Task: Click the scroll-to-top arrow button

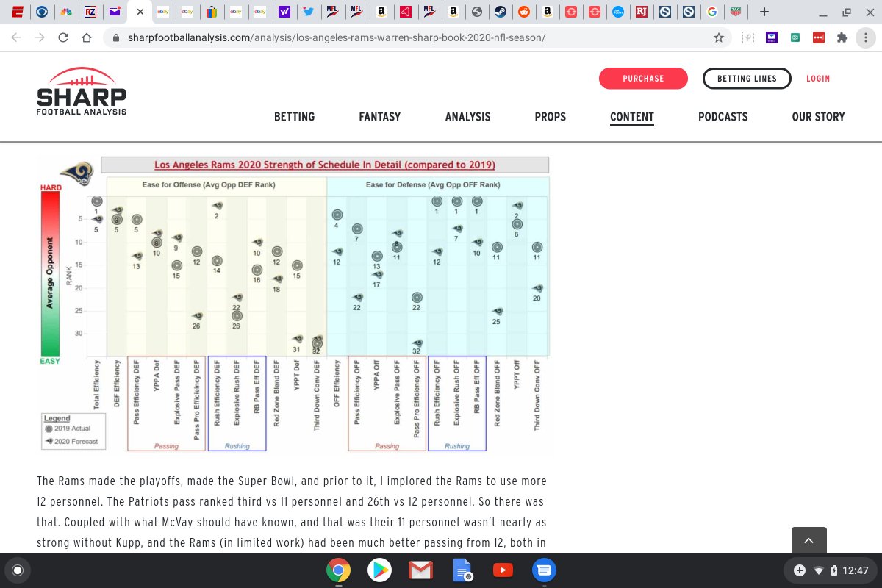Action: tap(808, 540)
